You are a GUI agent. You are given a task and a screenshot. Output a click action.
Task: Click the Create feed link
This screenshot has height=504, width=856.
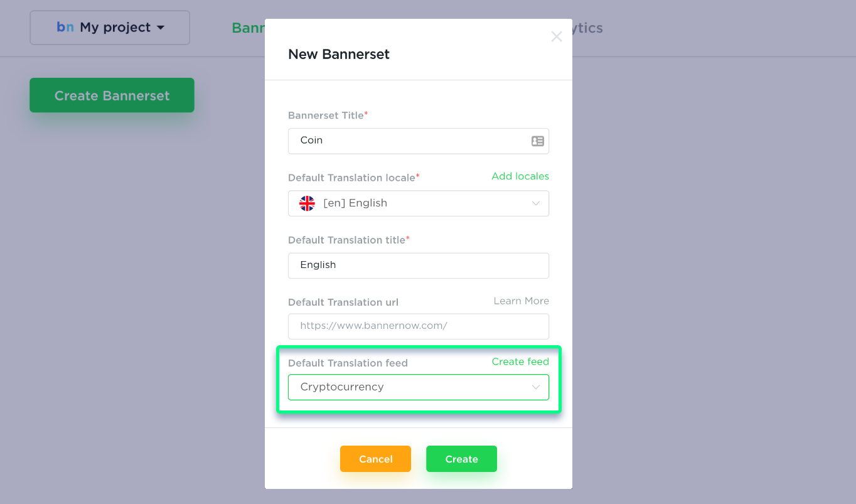[x=520, y=362]
